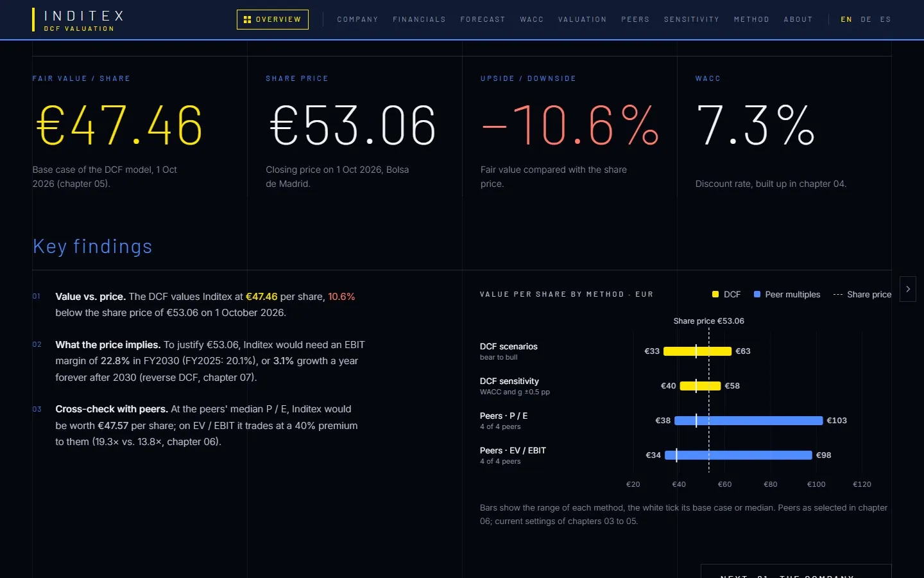This screenshot has height=578, width=924.
Task: Click the blue Peers P/E range bar
Action: (749, 421)
